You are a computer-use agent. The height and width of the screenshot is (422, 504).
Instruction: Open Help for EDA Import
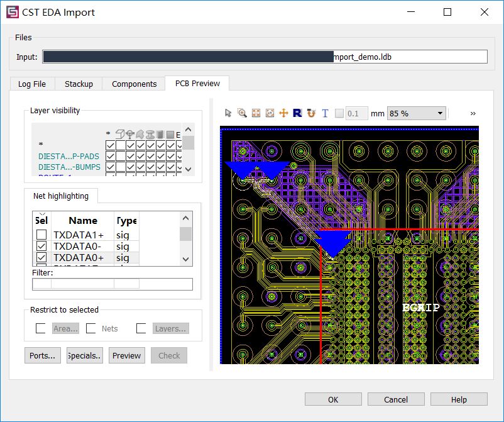click(x=459, y=399)
